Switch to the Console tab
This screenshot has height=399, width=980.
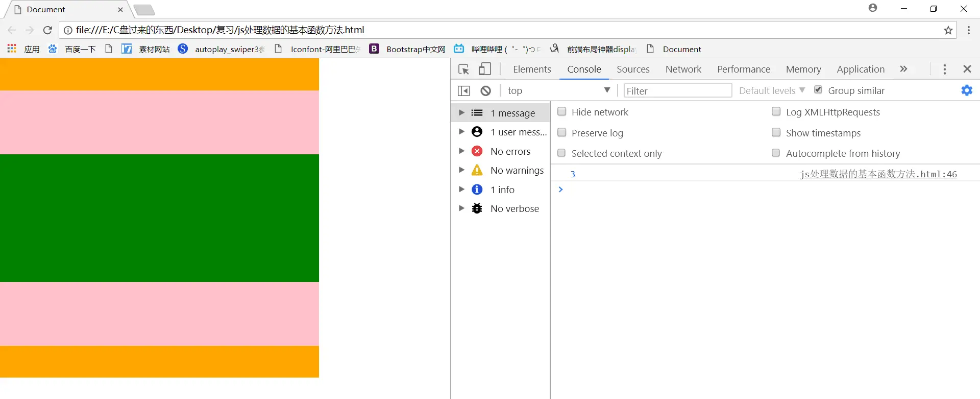[x=584, y=69]
